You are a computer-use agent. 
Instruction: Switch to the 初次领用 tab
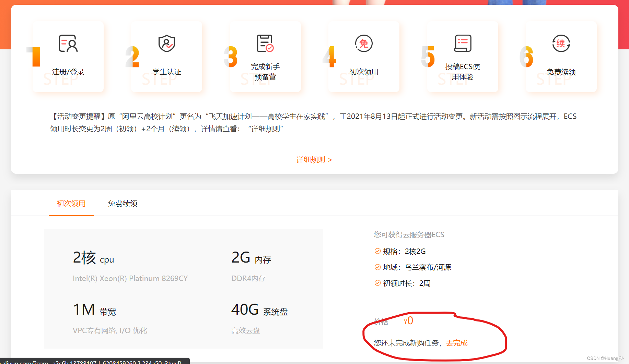71,204
